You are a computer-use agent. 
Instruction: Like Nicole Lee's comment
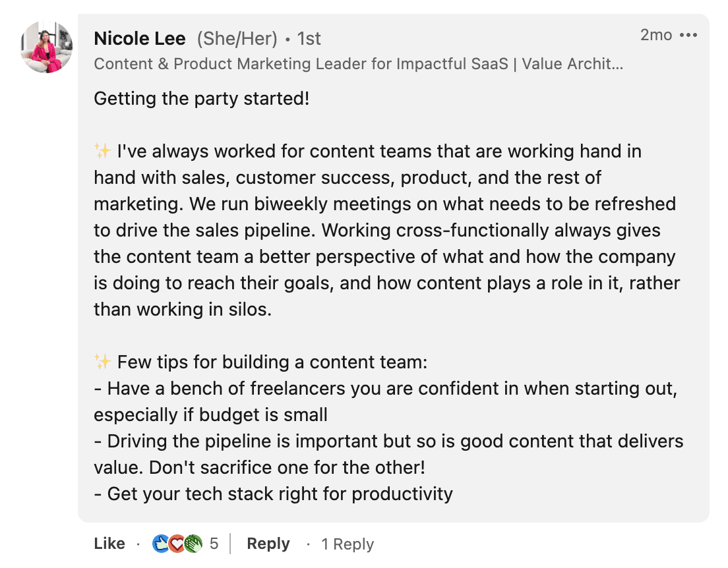point(109,544)
